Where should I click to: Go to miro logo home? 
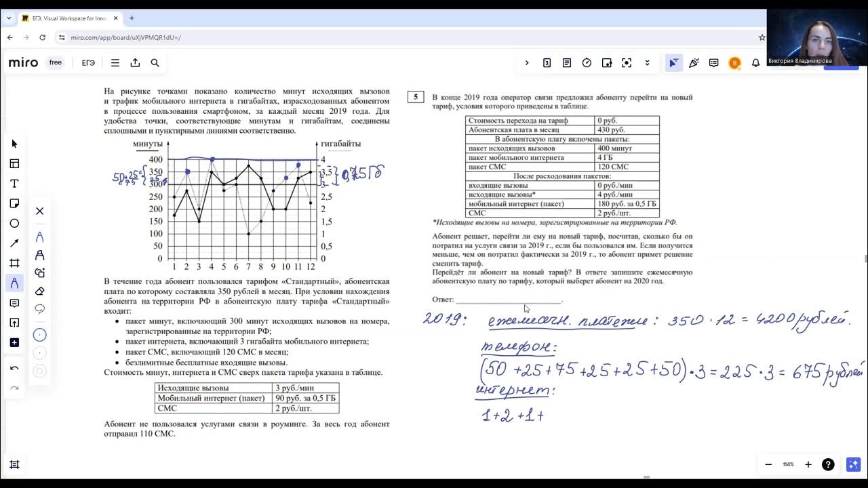(23, 62)
